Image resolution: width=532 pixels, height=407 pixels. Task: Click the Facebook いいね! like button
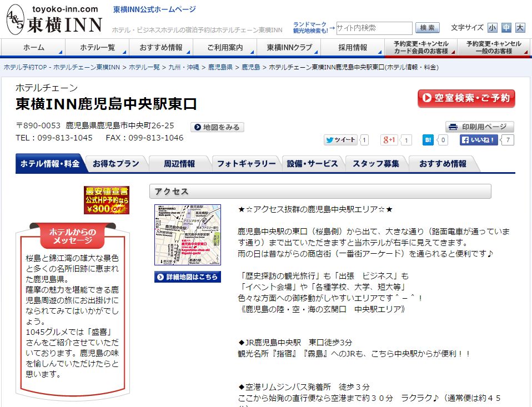coord(478,140)
